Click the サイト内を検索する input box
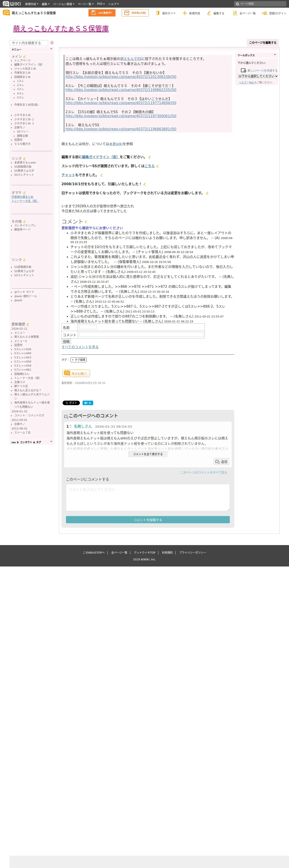 [x=29, y=43]
